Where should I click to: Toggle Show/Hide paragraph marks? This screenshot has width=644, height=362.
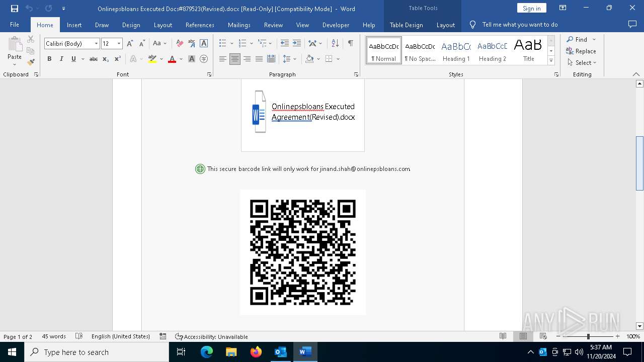pos(350,43)
